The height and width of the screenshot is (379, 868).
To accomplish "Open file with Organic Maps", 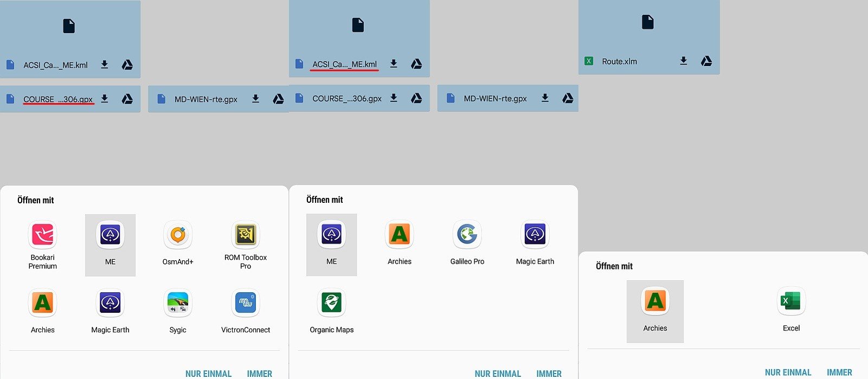I will point(331,303).
